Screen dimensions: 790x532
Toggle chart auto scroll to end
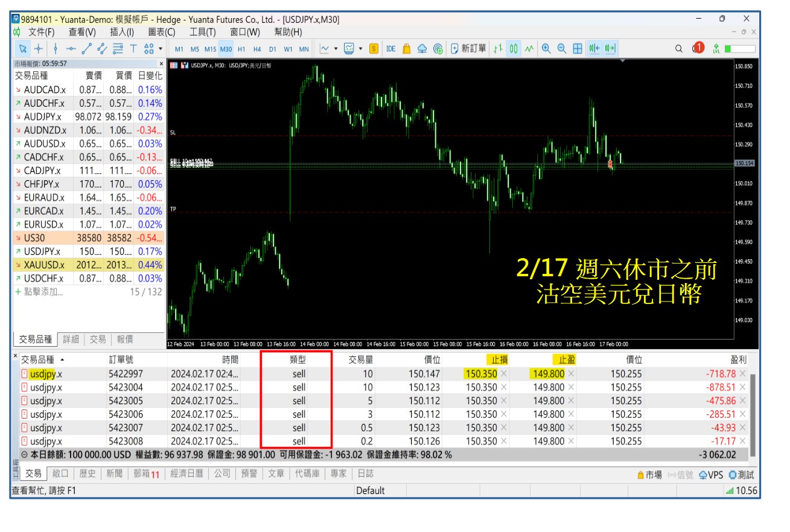point(610,49)
